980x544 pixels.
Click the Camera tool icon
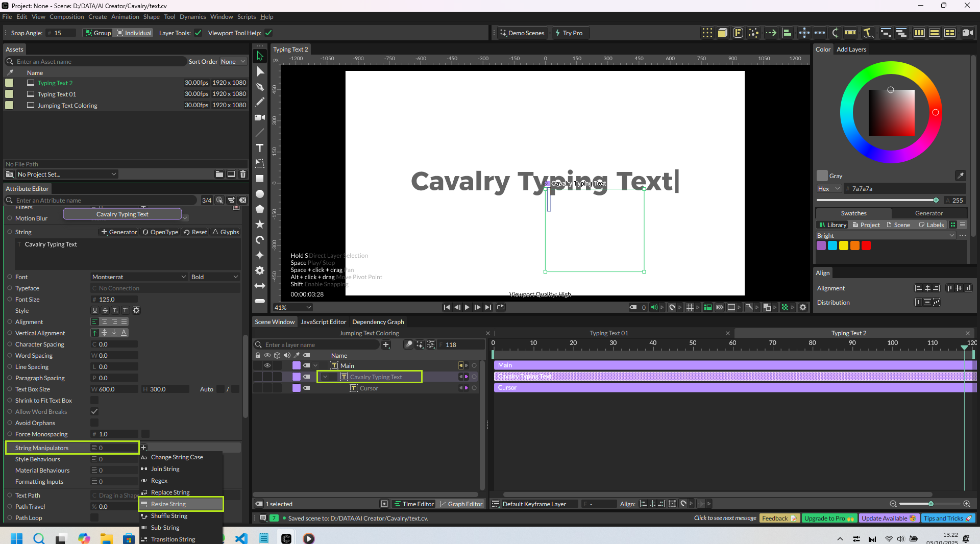coord(260,117)
